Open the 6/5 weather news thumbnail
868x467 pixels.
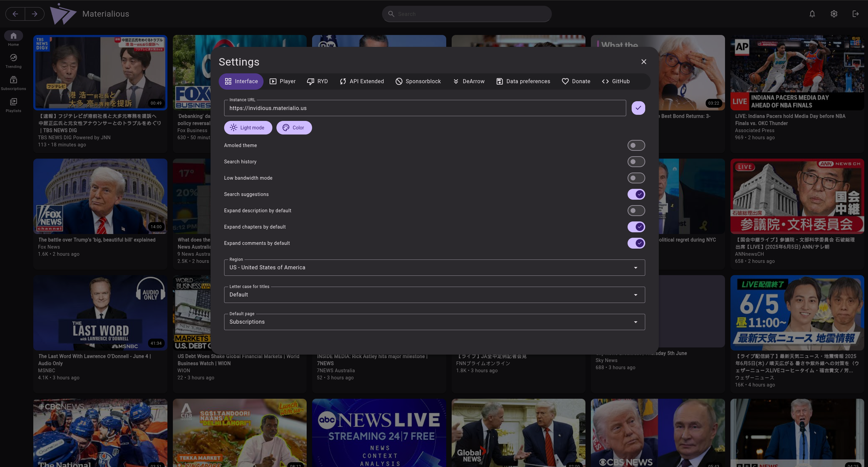[797, 313]
